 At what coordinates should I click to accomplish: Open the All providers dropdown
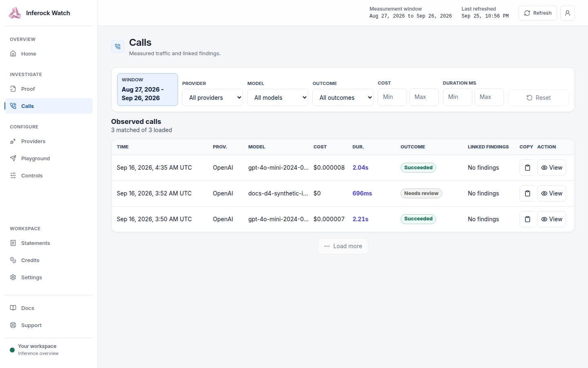tap(212, 97)
